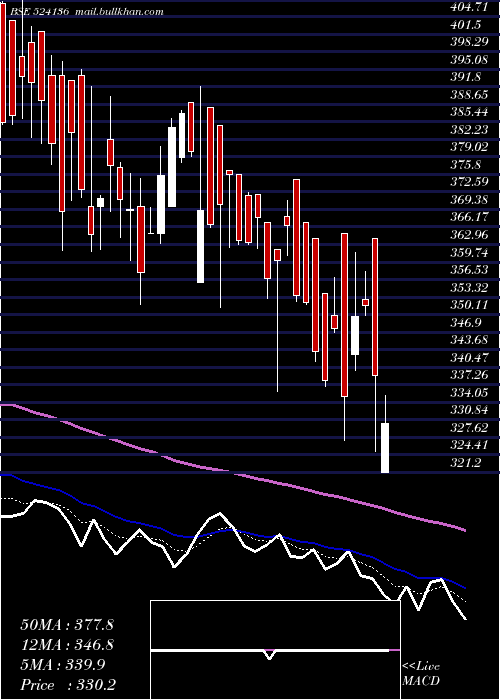
Task: Click the 330.84 price level
Action: [x=469, y=411]
